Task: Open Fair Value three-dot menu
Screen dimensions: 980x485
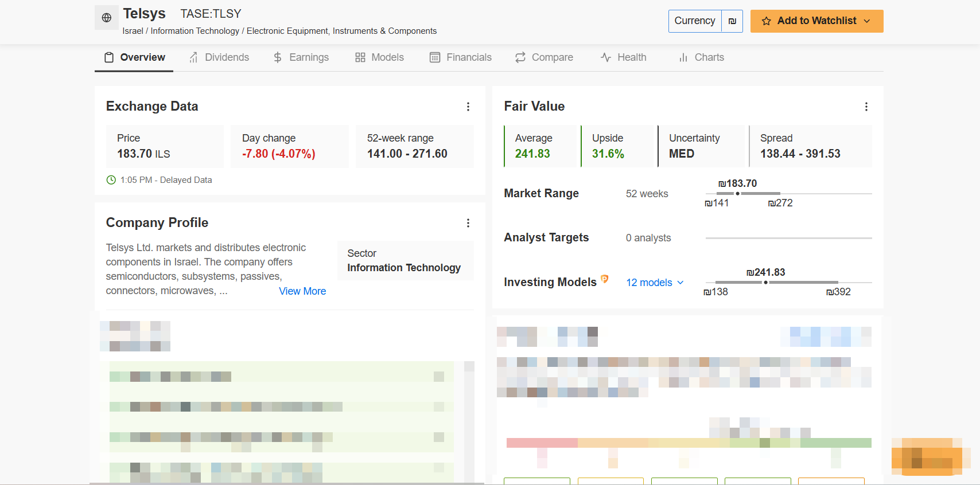Action: [866, 107]
